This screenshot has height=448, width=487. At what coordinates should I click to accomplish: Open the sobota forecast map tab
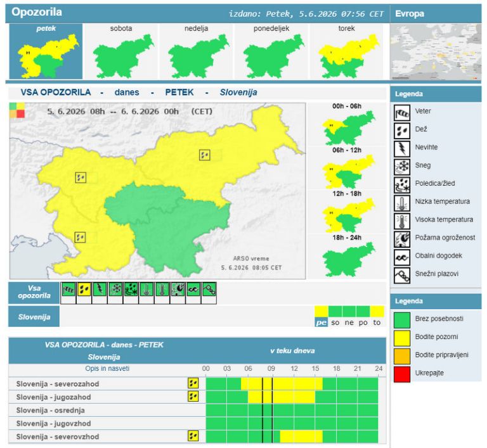click(121, 51)
